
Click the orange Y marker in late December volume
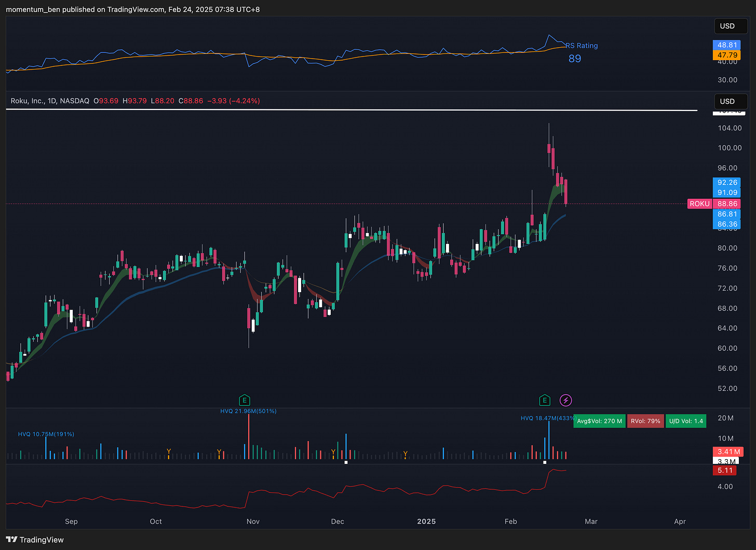point(405,455)
